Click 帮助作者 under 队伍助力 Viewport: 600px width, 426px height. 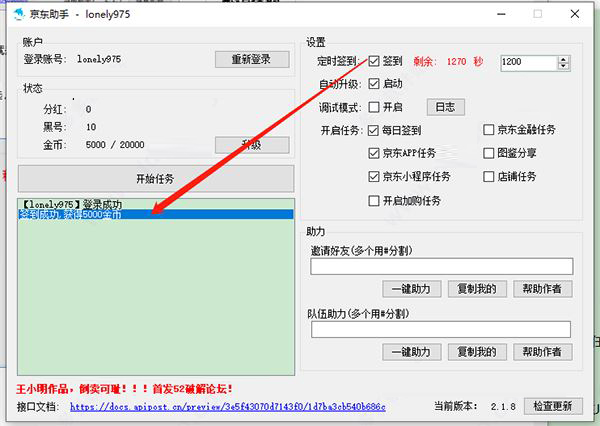pyautogui.click(x=543, y=352)
